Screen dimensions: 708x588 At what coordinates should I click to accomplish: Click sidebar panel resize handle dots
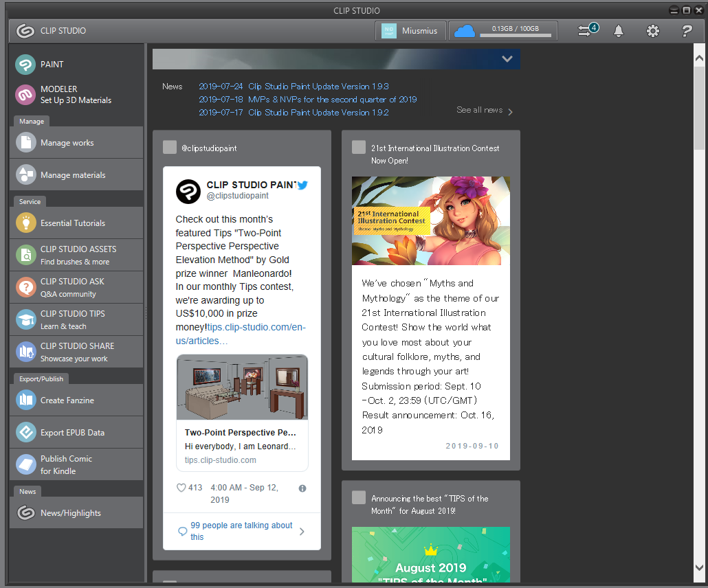click(x=146, y=313)
